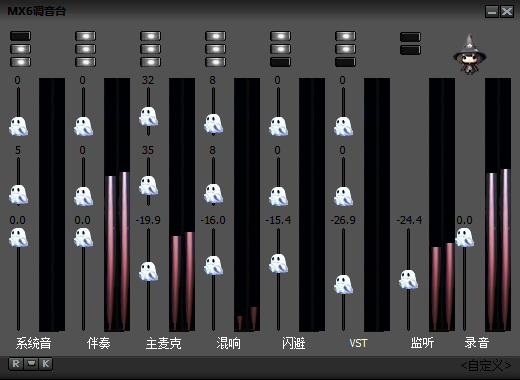Viewport: 520px width, 380px height.
Task: Click the 系统音 middle ghost knob showing 5
Action: coord(18,194)
